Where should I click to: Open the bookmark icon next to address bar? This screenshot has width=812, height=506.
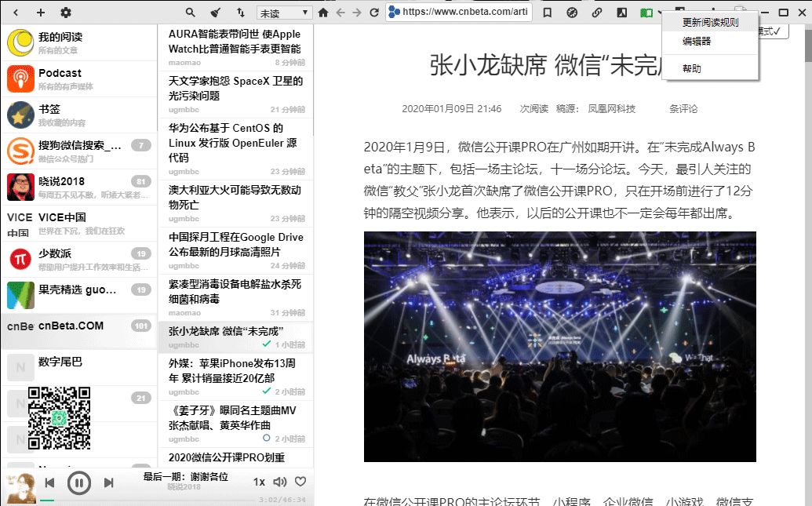click(x=548, y=13)
